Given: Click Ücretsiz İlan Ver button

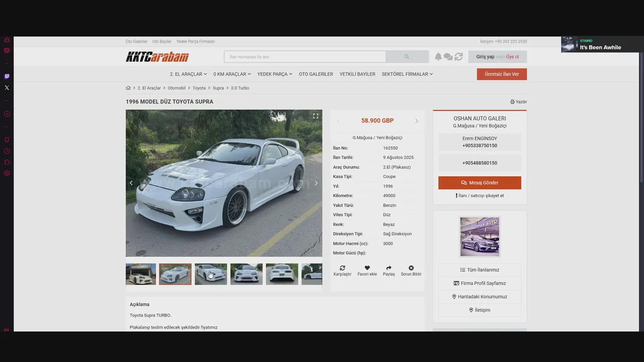Looking at the screenshot, I should (502, 74).
